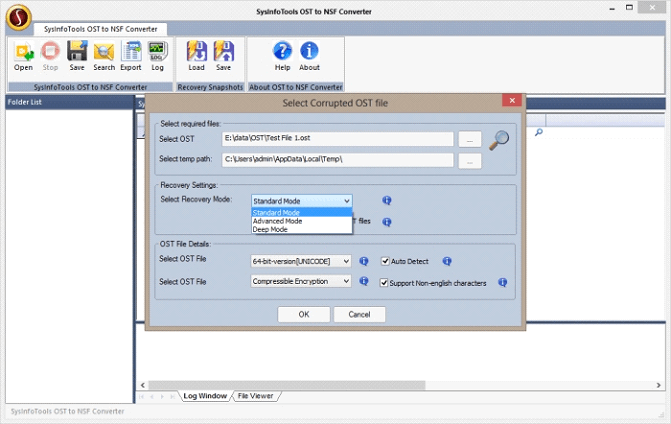The height and width of the screenshot is (424, 671).
Task: Choose Advanced Mode from the list
Action: click(302, 221)
